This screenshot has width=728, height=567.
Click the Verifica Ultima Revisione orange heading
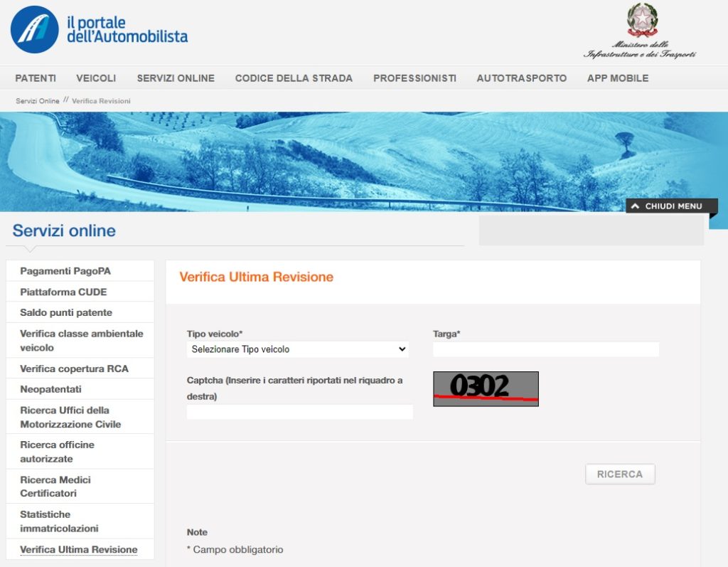pyautogui.click(x=256, y=277)
